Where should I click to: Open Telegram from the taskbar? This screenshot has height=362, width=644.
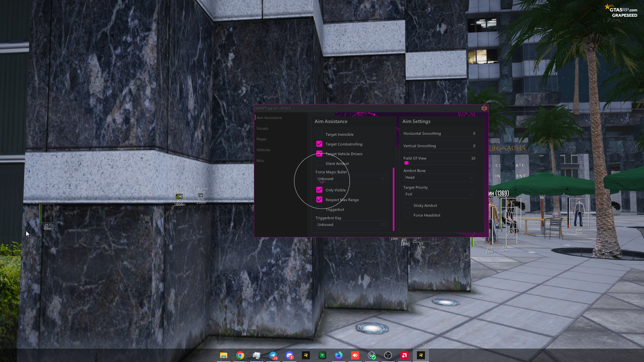[273, 355]
